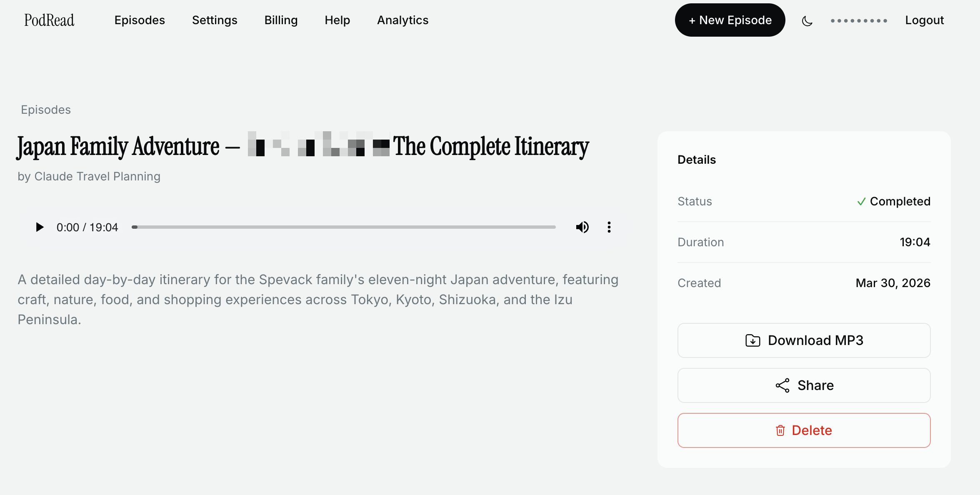Viewport: 980px width, 495px height.
Task: Mute the audio player volume
Action: point(582,227)
